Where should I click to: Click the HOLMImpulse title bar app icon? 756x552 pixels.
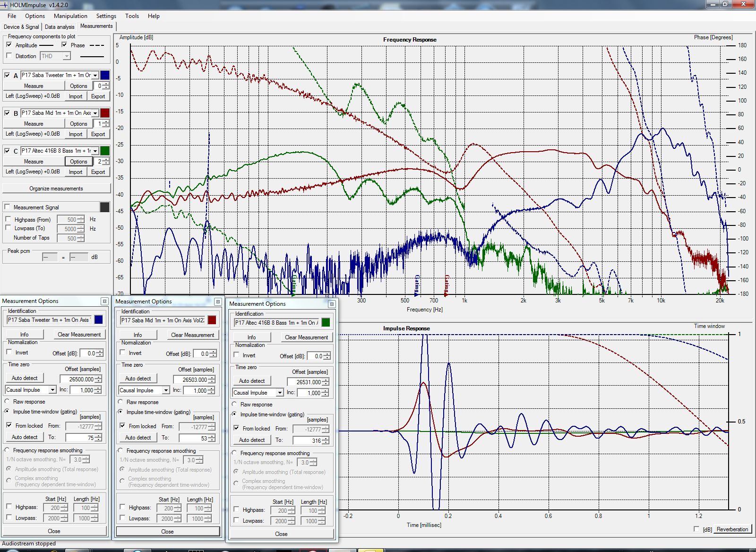[4, 5]
